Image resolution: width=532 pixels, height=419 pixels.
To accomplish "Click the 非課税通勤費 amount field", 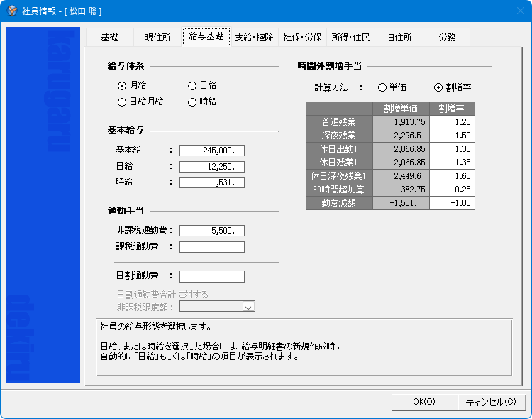I will point(211,231).
